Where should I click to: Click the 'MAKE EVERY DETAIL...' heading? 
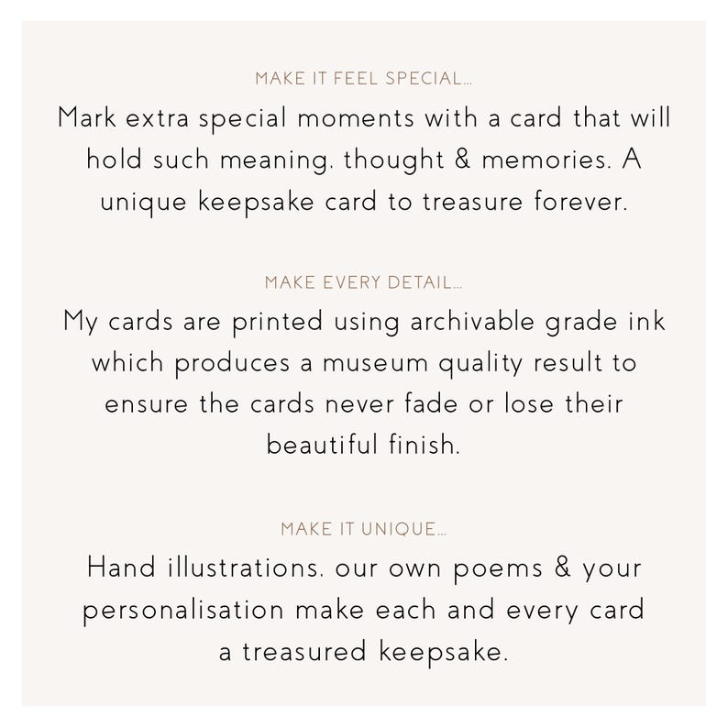(363, 282)
